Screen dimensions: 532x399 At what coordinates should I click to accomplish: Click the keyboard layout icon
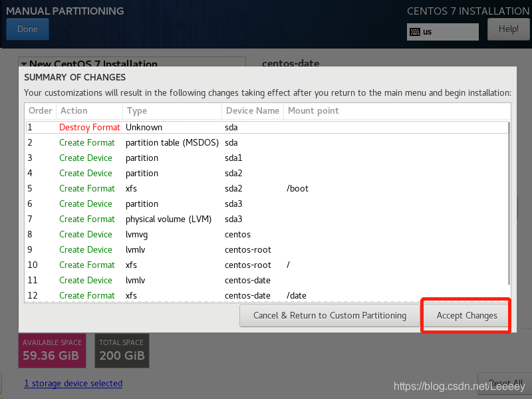click(x=414, y=32)
